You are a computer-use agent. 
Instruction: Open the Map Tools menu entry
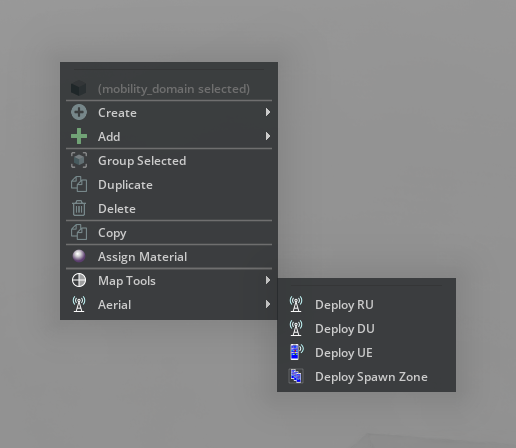169,281
